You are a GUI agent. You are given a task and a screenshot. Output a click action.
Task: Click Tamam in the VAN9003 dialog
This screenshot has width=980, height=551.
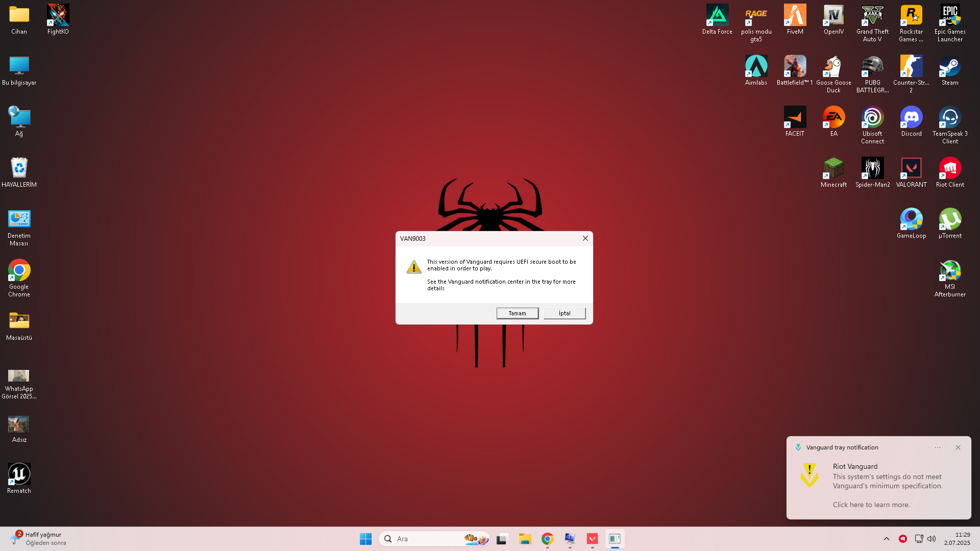click(x=517, y=313)
